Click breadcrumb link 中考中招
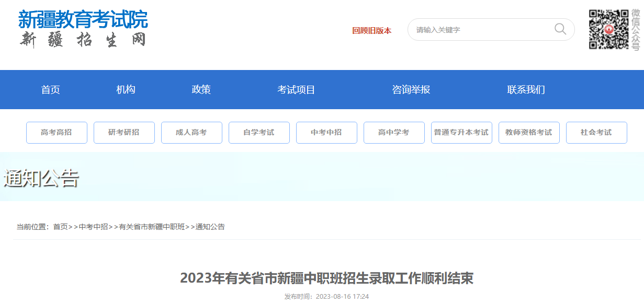Screen dimensions: 644x304 click(94, 227)
